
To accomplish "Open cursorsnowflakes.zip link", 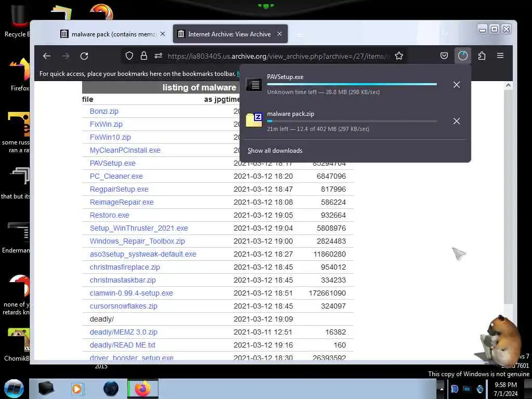I will point(124,306).
